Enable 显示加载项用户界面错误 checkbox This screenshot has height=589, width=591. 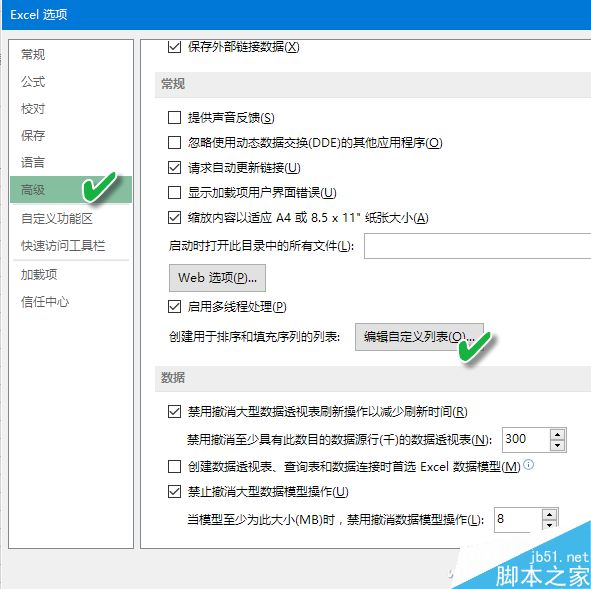[x=174, y=192]
